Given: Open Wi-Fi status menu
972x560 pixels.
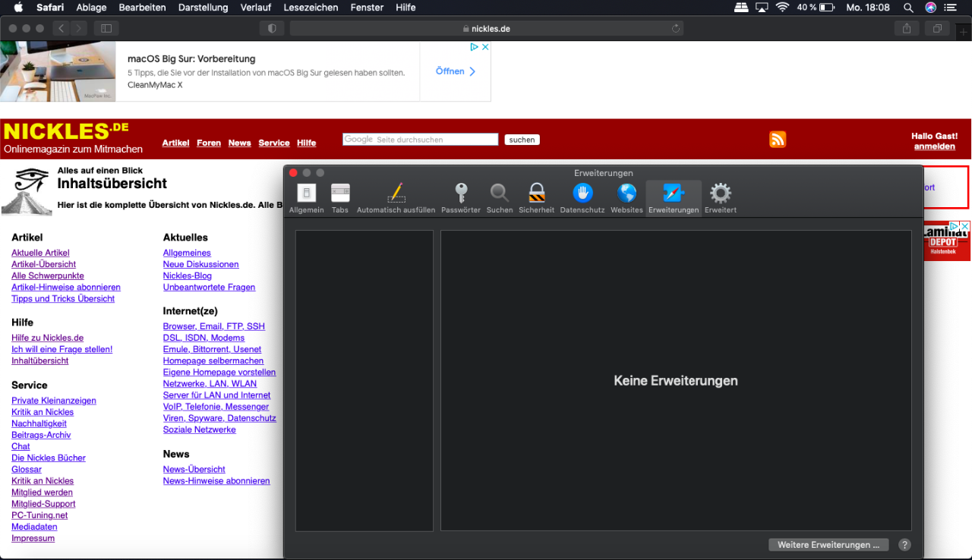Looking at the screenshot, I should click(x=782, y=8).
